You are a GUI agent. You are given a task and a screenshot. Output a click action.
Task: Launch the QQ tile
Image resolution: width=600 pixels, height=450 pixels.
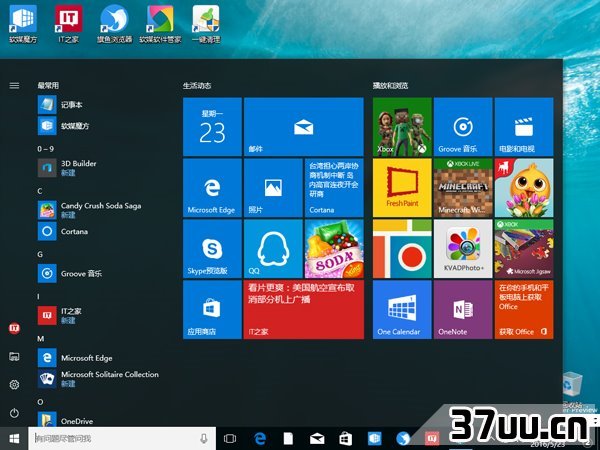[x=273, y=249]
